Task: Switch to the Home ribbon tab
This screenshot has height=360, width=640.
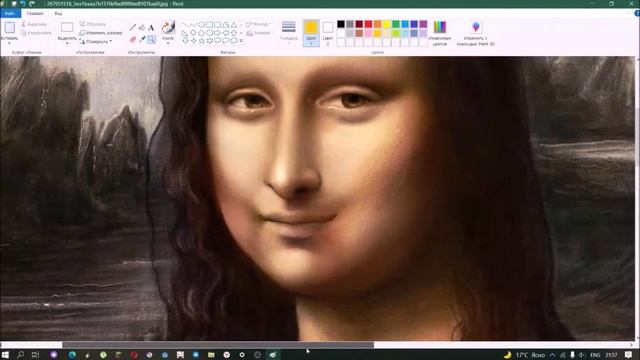Action: pyautogui.click(x=35, y=13)
